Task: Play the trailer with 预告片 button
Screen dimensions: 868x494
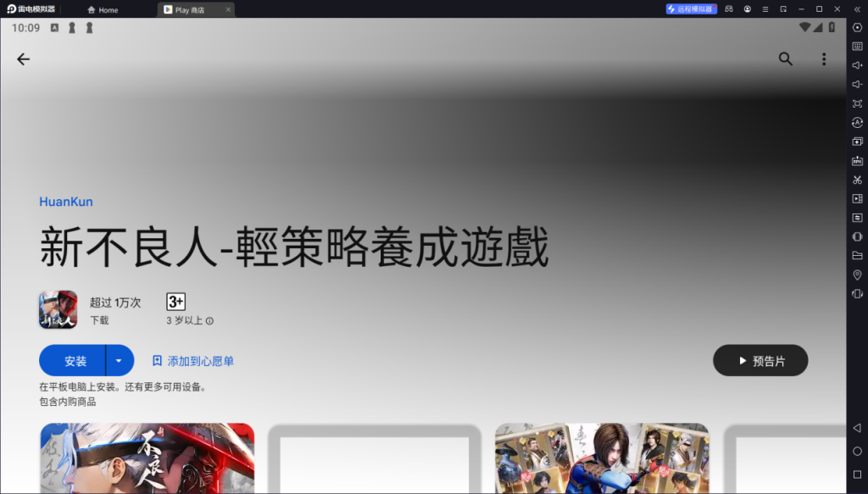Action: pyautogui.click(x=760, y=361)
